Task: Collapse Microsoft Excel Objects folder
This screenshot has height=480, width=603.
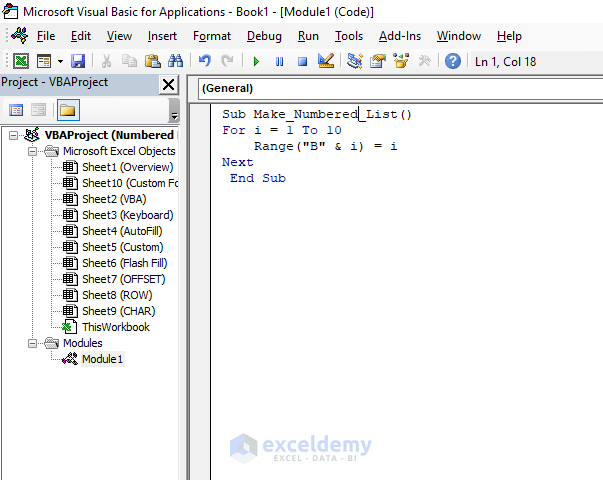Action: point(33,152)
